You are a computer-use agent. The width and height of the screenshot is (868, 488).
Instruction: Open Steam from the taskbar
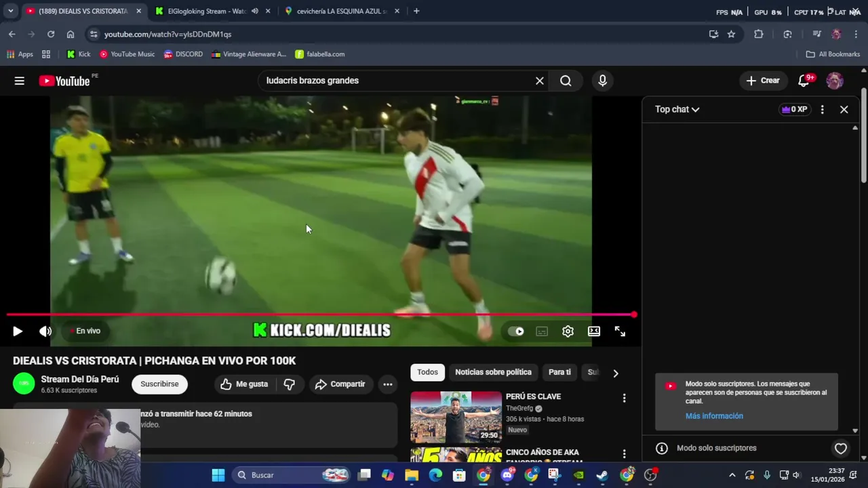[x=602, y=475]
